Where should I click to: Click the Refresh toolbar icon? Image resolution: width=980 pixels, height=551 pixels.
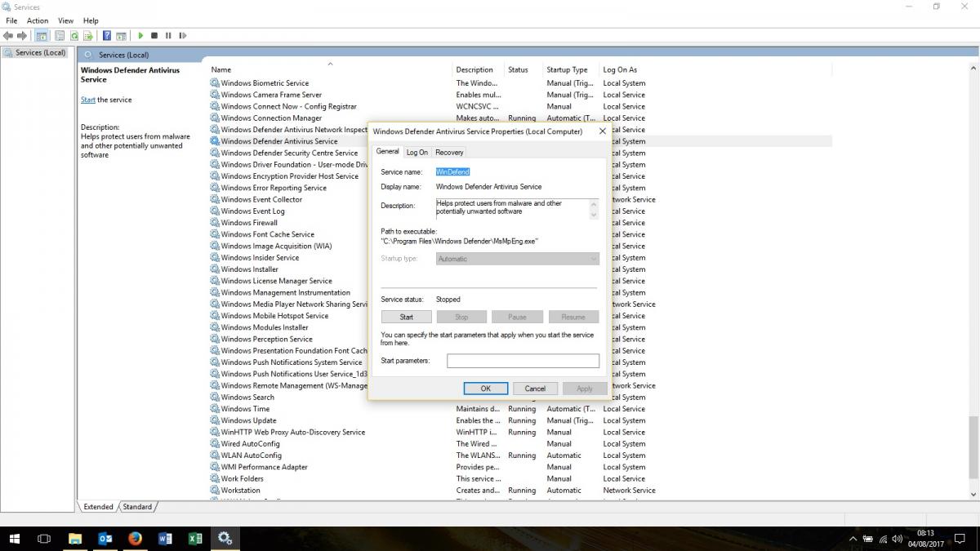(x=74, y=36)
